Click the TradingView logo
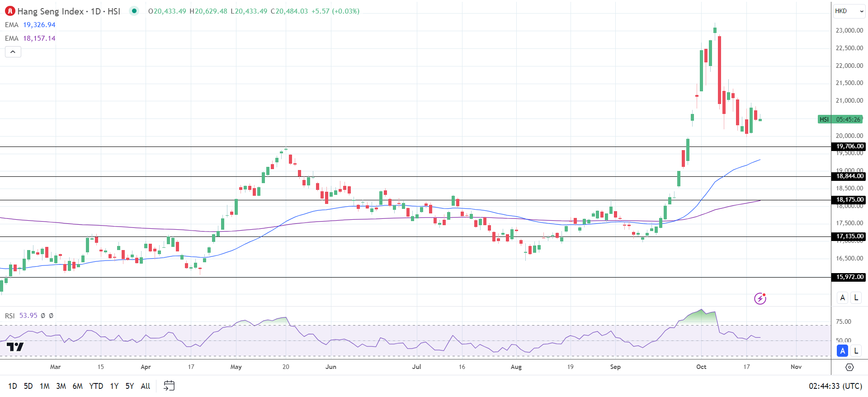868x397 pixels. (x=15, y=347)
